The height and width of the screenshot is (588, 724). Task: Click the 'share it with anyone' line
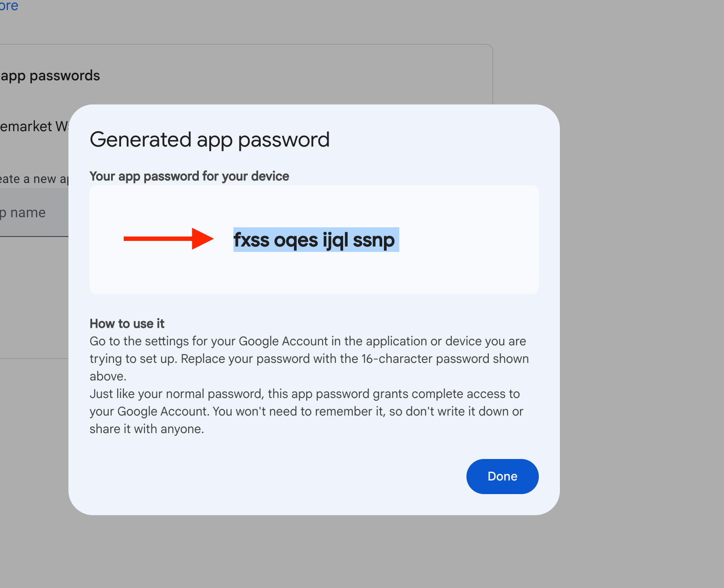147,429
